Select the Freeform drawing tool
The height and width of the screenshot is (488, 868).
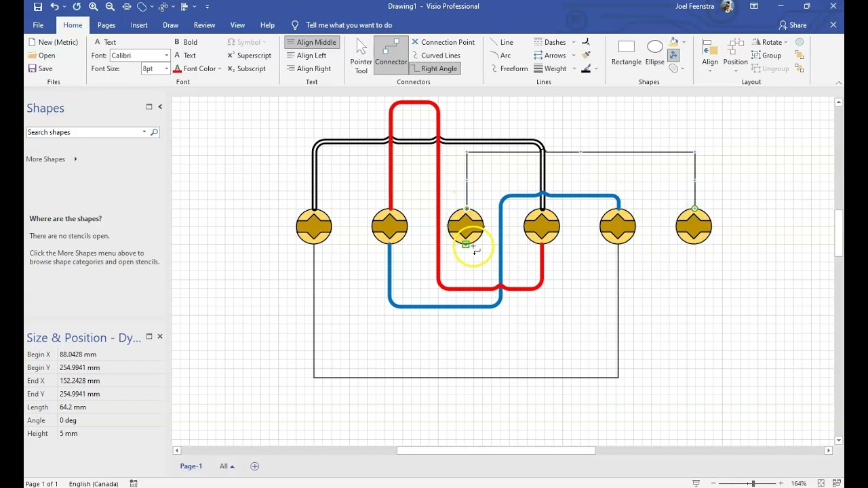click(x=508, y=68)
